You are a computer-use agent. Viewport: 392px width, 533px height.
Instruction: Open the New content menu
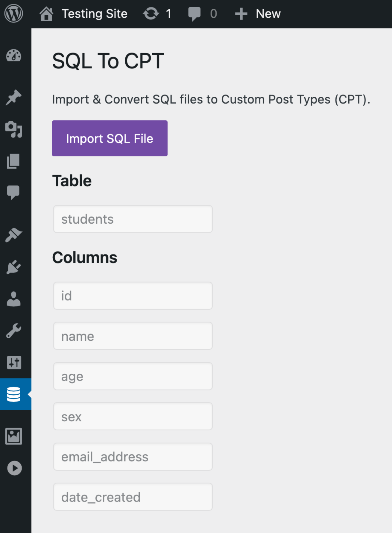coord(258,14)
